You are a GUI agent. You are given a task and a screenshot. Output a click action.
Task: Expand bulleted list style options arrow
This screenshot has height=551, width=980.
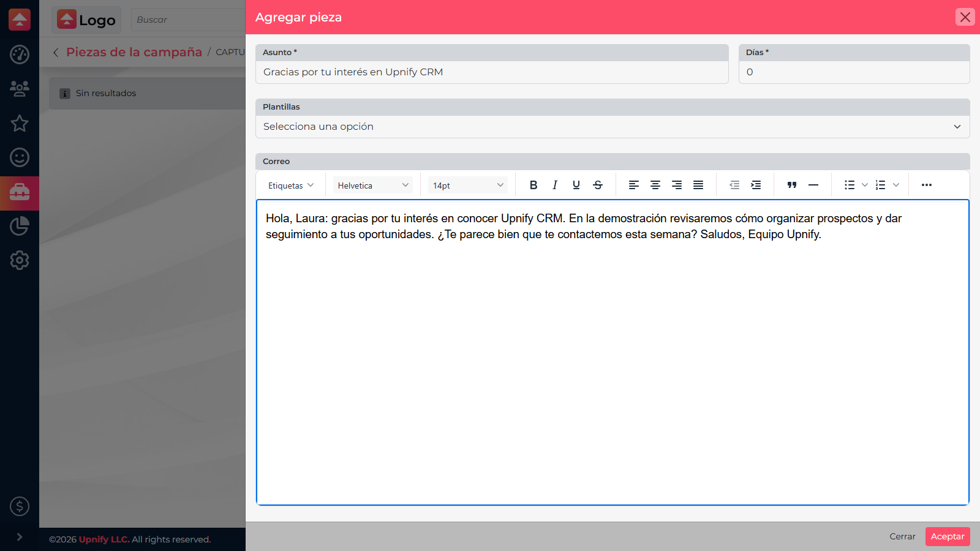pyautogui.click(x=864, y=185)
